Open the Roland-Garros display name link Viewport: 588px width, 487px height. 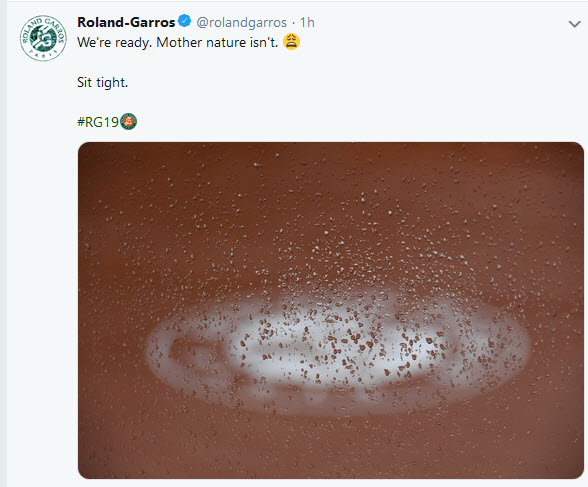pos(126,22)
